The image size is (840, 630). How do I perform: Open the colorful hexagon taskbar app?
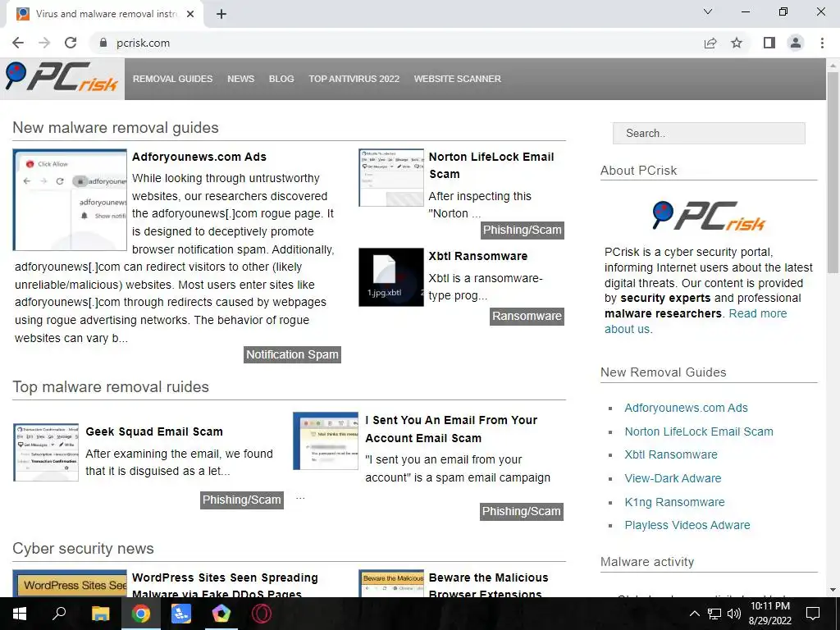[x=221, y=614]
